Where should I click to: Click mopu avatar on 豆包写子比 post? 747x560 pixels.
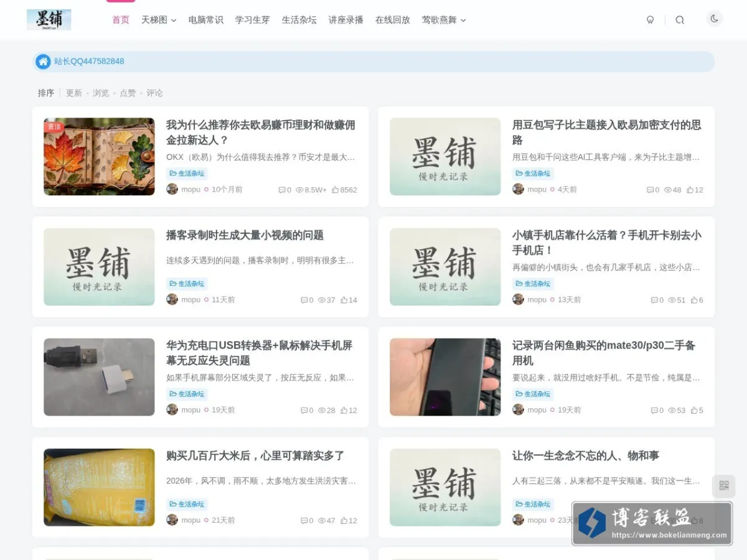[518, 189]
